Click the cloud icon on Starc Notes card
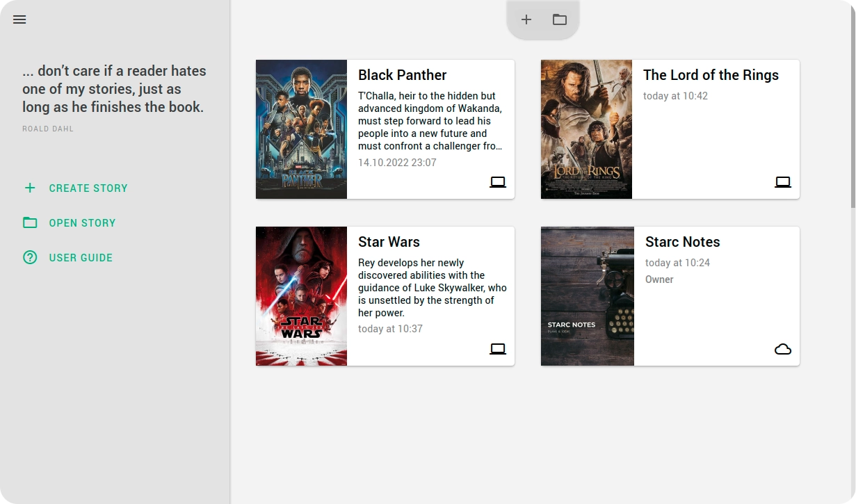Screen dimensions: 856x504 [783, 349]
